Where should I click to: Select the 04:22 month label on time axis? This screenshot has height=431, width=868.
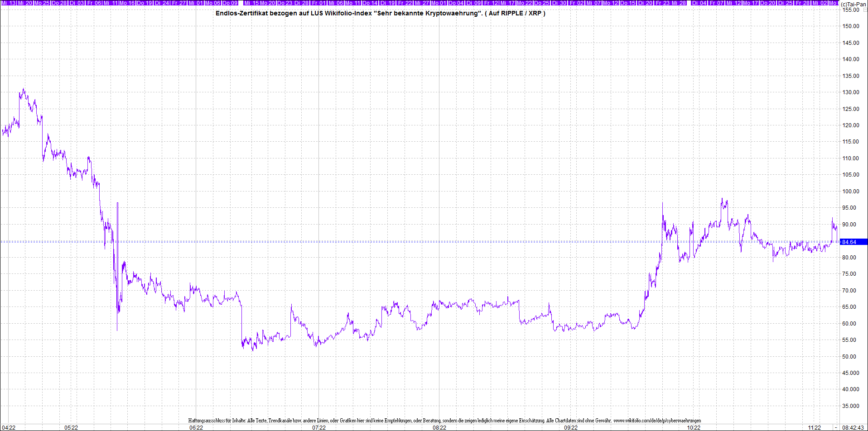click(9, 427)
